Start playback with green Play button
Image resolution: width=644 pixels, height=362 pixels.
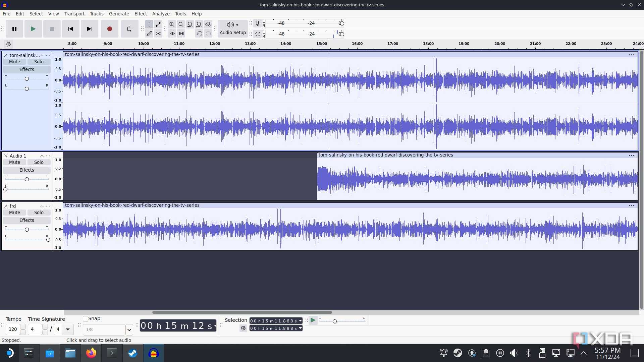pyautogui.click(x=33, y=29)
